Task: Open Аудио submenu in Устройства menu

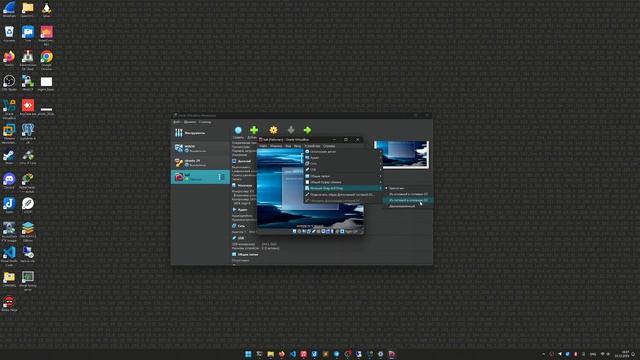Action: click(343, 158)
